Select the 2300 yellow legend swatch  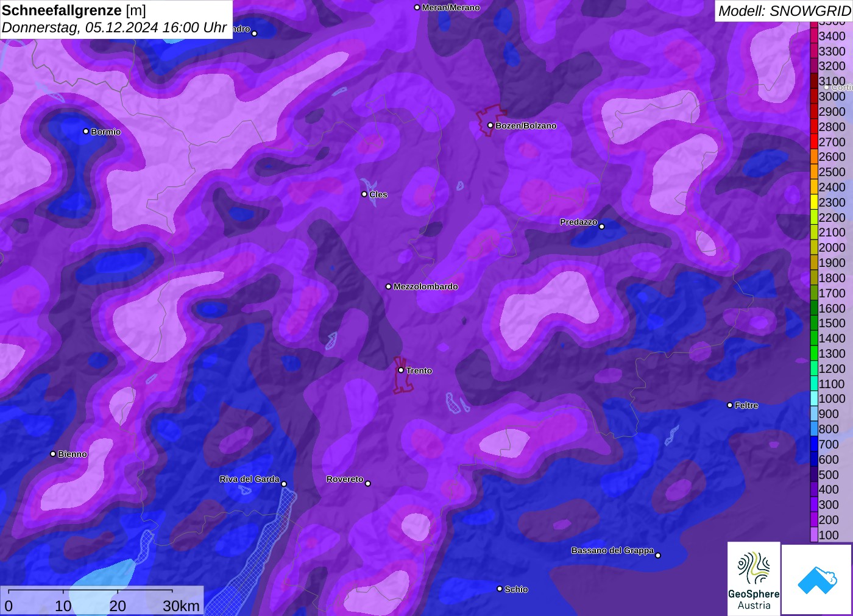[x=814, y=202]
